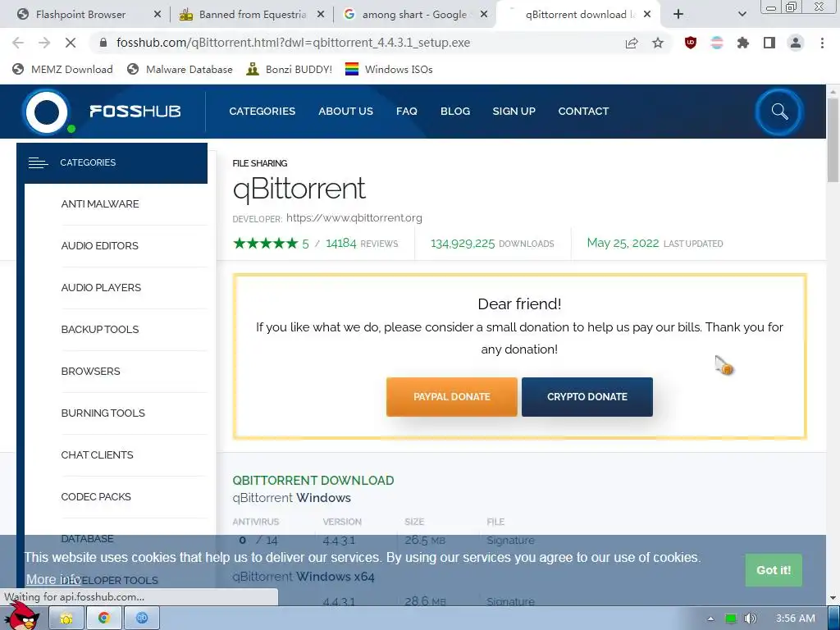
Task: Switch to the among shart Google tab
Action: (413, 15)
